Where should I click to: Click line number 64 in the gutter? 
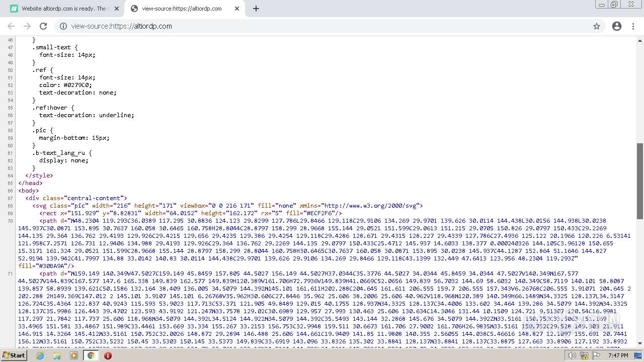pyautogui.click(x=11, y=175)
